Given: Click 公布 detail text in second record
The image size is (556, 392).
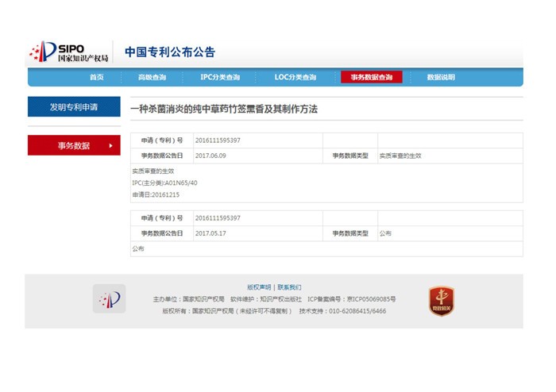Looking at the screenshot, I should [x=138, y=249].
